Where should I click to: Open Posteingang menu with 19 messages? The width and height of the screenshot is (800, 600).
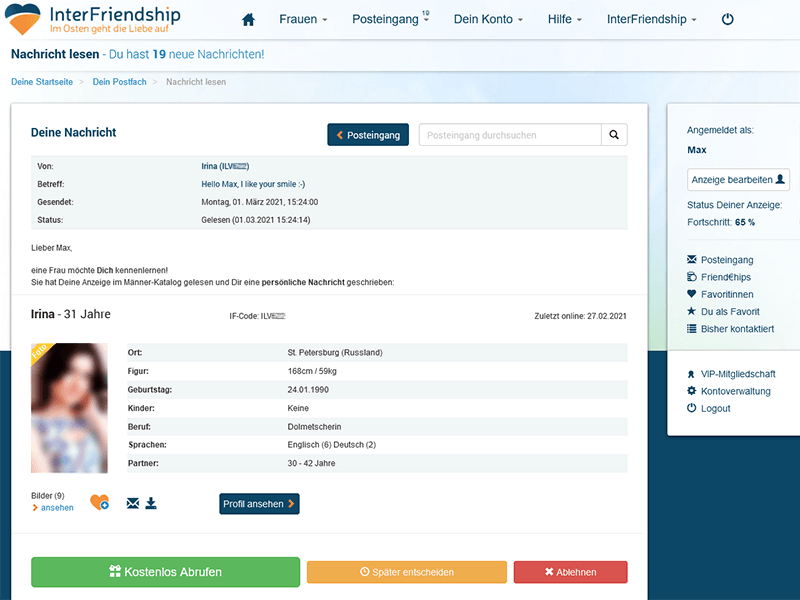point(391,20)
